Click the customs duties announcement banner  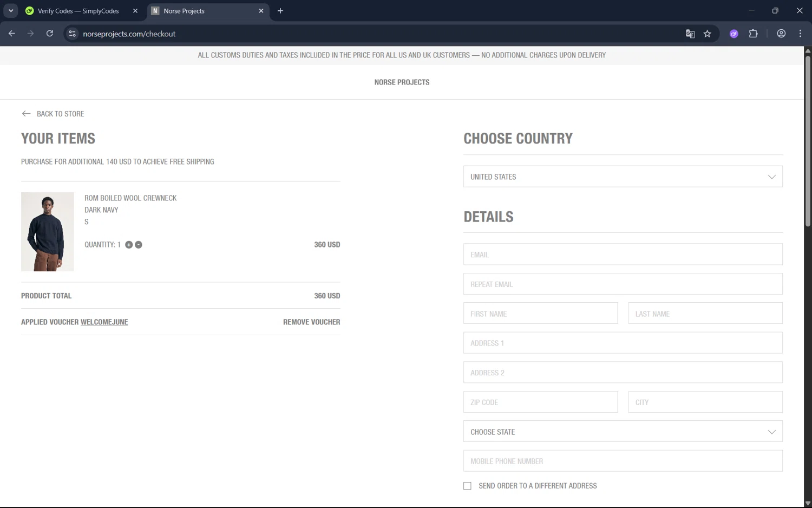tap(402, 55)
